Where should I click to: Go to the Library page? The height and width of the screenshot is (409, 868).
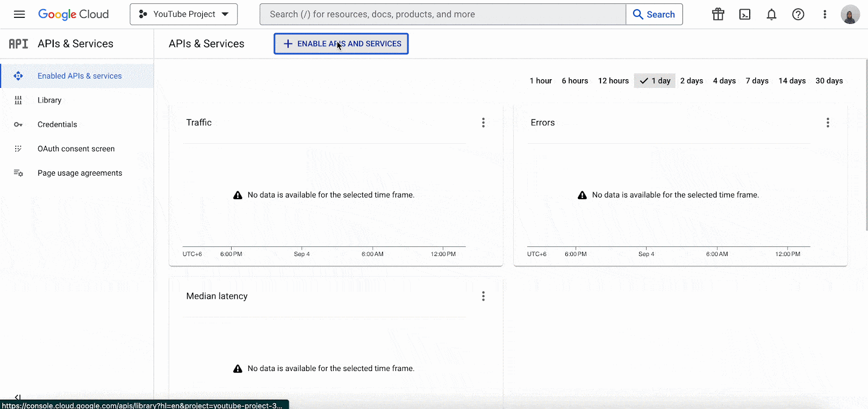coord(77,100)
